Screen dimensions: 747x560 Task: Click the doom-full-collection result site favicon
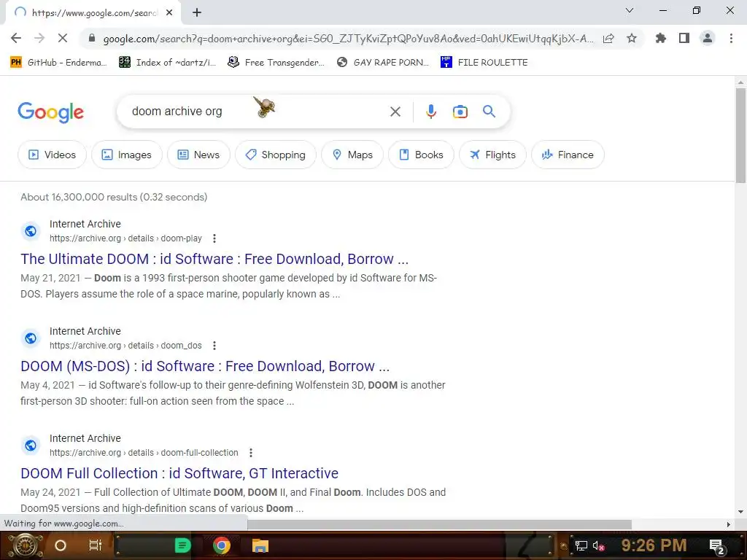coord(31,446)
